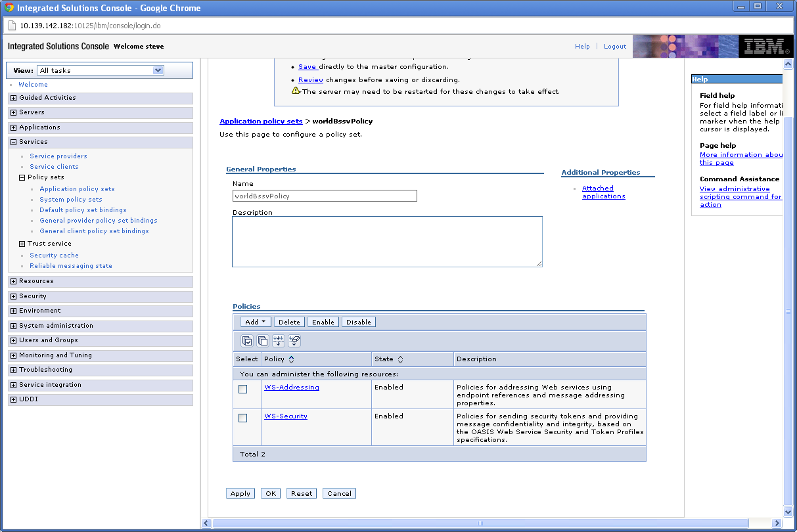The height and width of the screenshot is (532, 797).
Task: Check the WS-Security checkbox
Action: click(x=243, y=418)
